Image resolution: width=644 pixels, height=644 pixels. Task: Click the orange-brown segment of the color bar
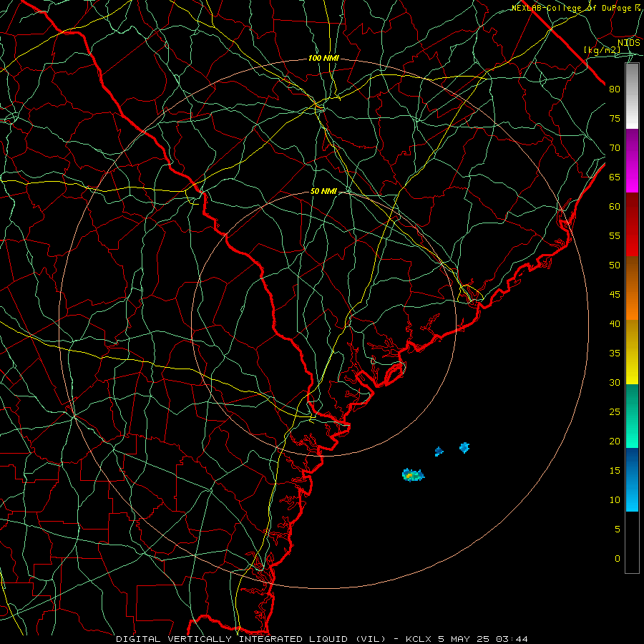tap(632, 288)
